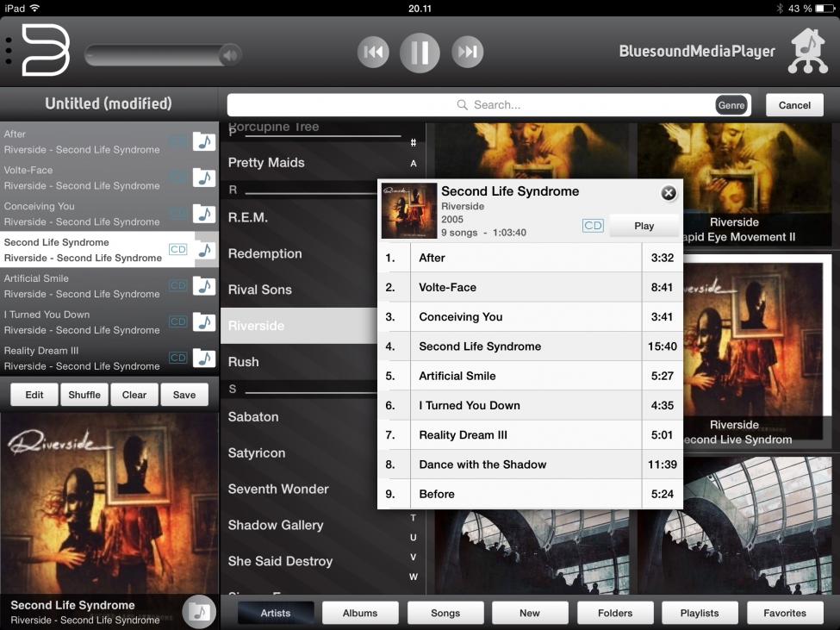Clear the play queue
This screenshot has width=840, height=630.
134,395
